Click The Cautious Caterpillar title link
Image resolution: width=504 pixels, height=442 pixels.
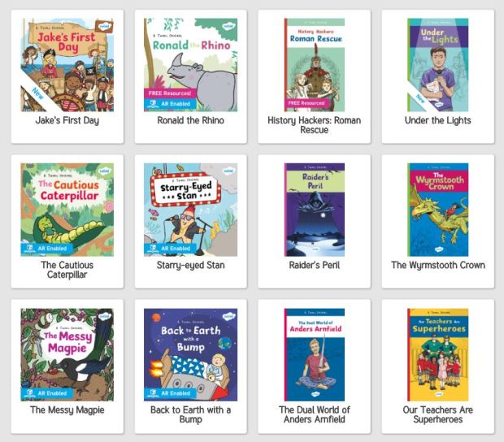pyautogui.click(x=67, y=270)
